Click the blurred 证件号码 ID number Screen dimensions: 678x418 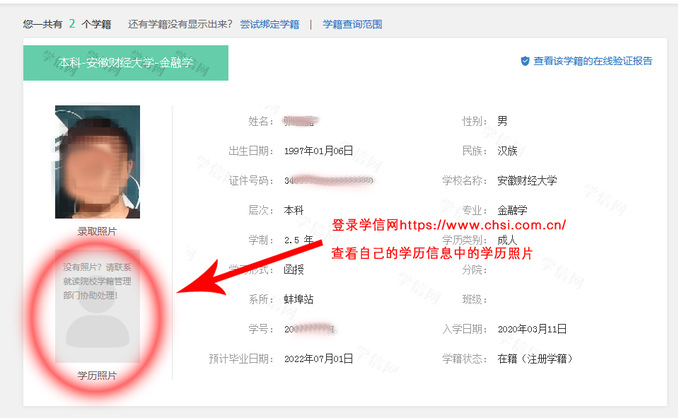(328, 181)
